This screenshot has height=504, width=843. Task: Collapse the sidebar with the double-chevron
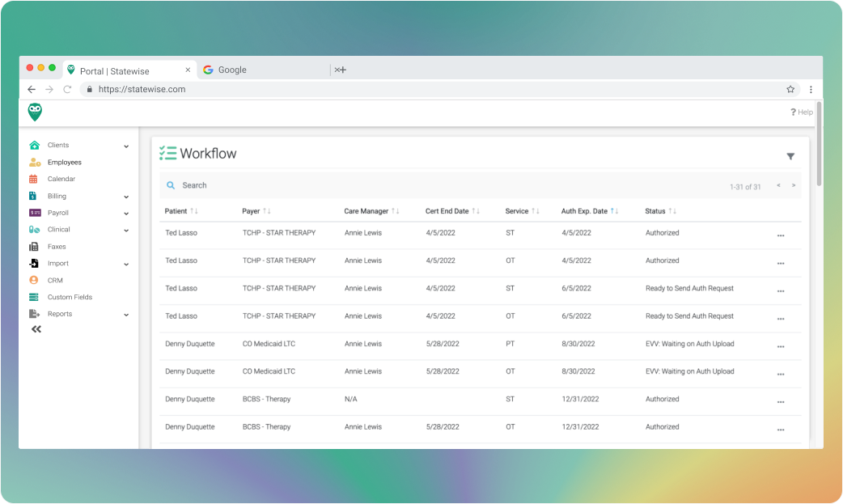[x=36, y=328]
